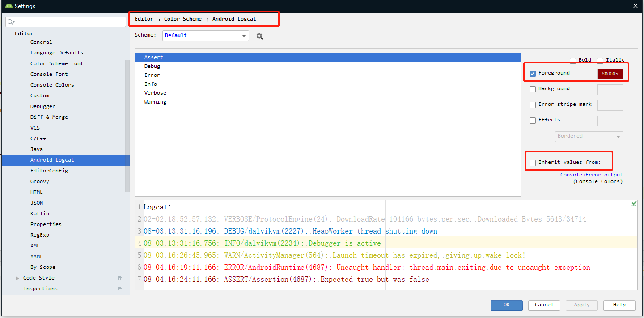Viewport: 644px width, 318px height.
Task: Toggle the Italic checkbox
Action: [x=600, y=60]
